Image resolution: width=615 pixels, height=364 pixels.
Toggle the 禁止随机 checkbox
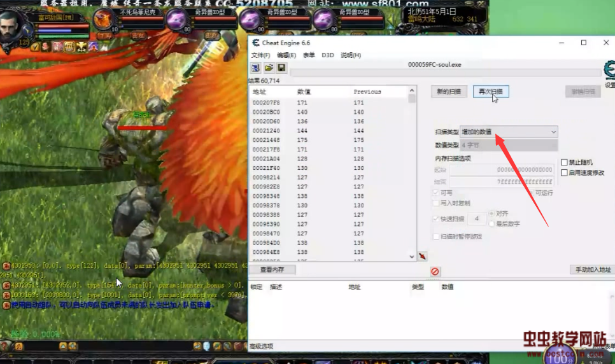[x=564, y=162]
